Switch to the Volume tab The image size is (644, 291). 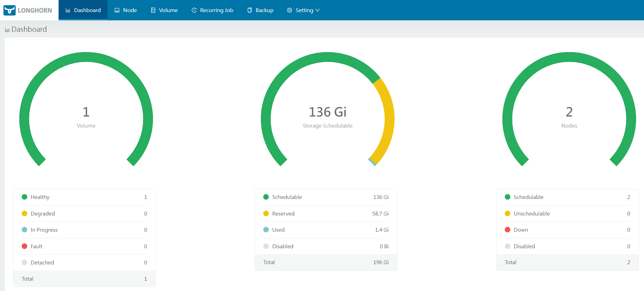point(164,10)
